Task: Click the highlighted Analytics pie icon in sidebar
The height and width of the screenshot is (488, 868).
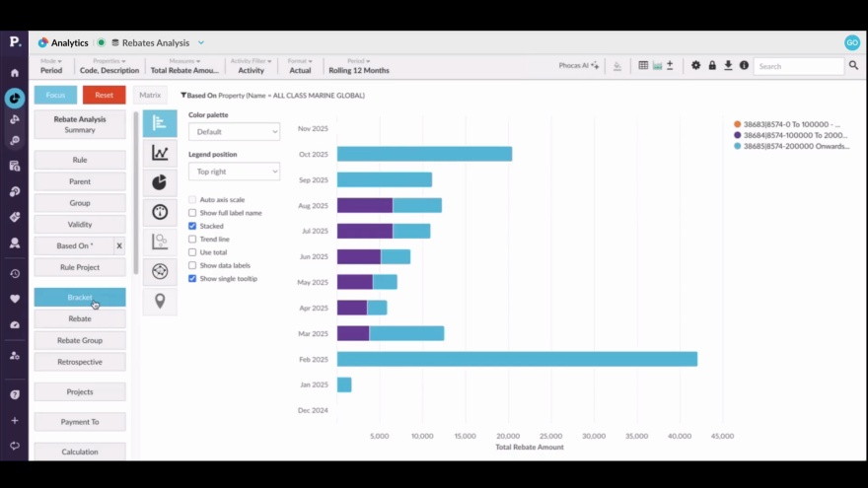Action: click(x=15, y=98)
